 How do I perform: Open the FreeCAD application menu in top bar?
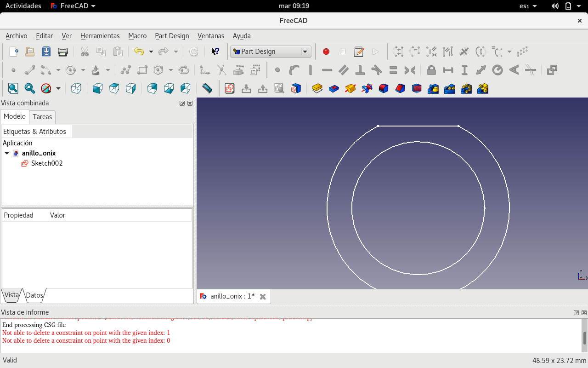pos(73,6)
